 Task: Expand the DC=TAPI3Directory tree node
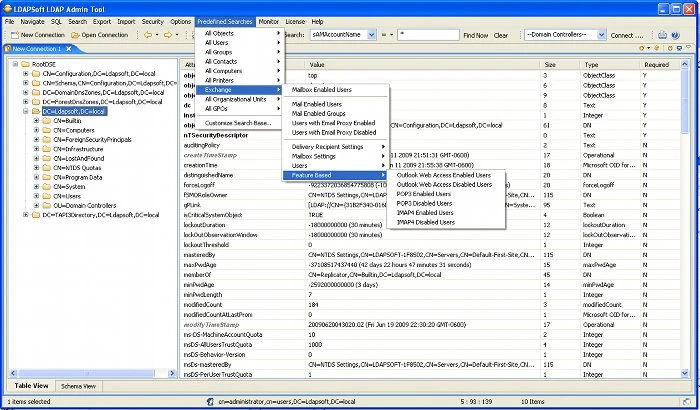(25, 215)
